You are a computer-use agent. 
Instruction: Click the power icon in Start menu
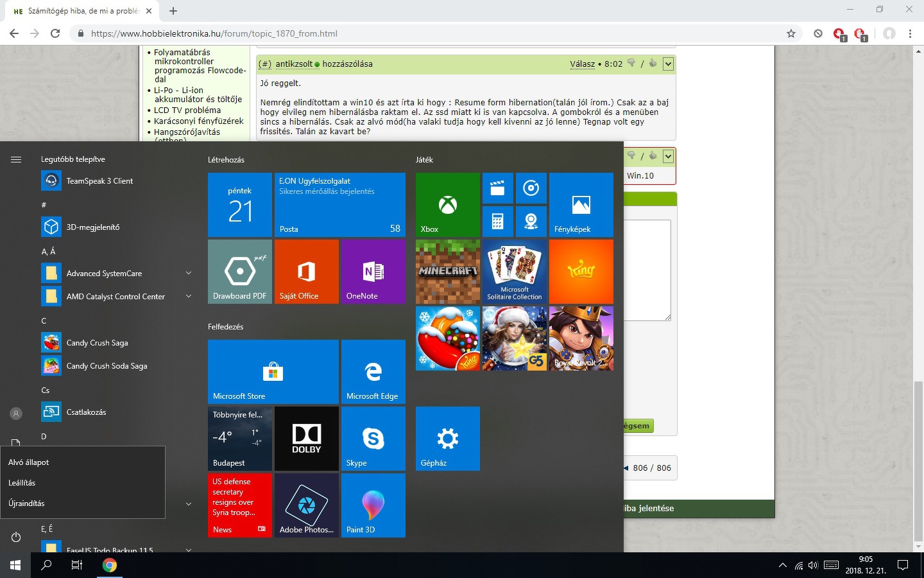click(x=16, y=537)
